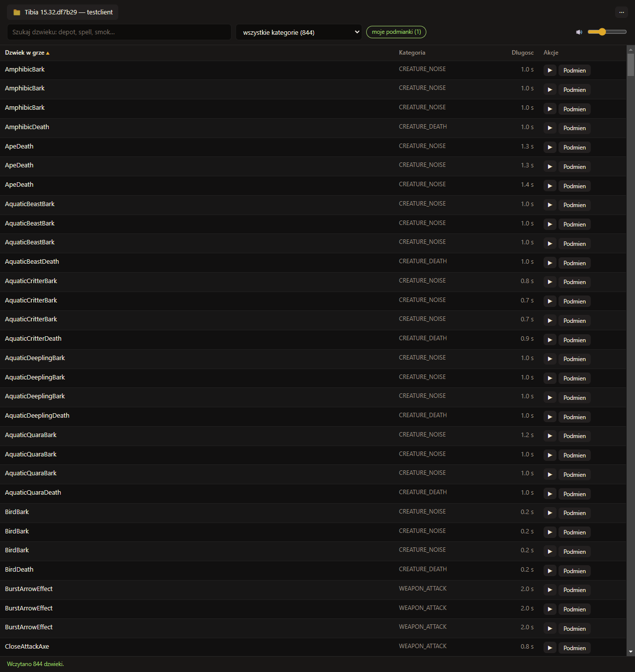Click Podmien for AquaticDeeplingDeath
The width and height of the screenshot is (635, 672).
coord(574,417)
